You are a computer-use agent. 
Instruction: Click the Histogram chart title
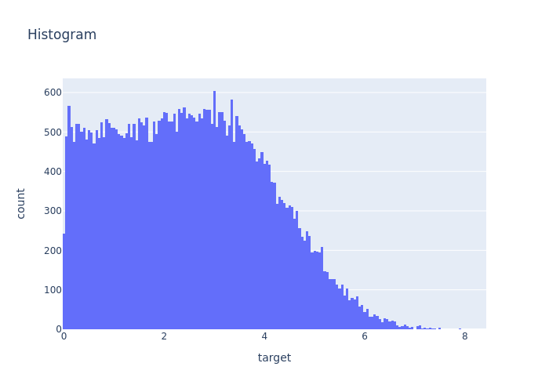(x=62, y=35)
